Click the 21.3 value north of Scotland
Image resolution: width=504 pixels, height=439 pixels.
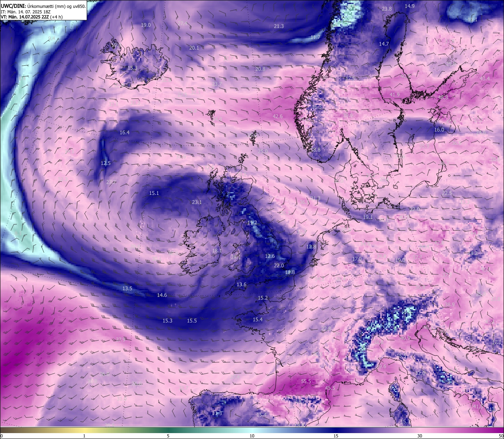pos(279,26)
